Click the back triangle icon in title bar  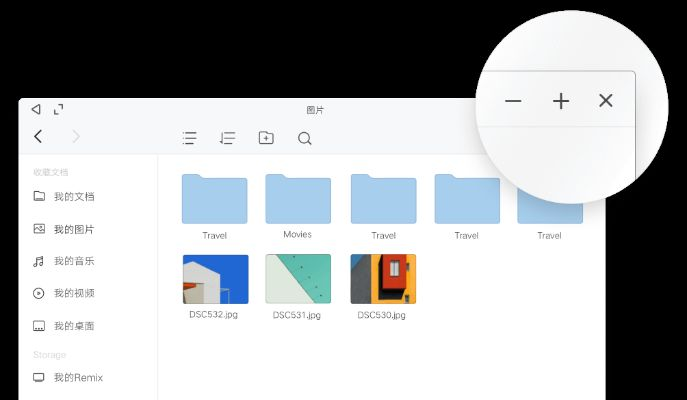pyautogui.click(x=36, y=109)
